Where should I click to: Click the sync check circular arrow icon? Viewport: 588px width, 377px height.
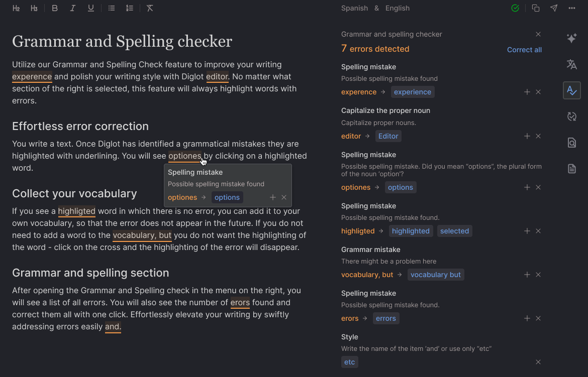point(572,116)
